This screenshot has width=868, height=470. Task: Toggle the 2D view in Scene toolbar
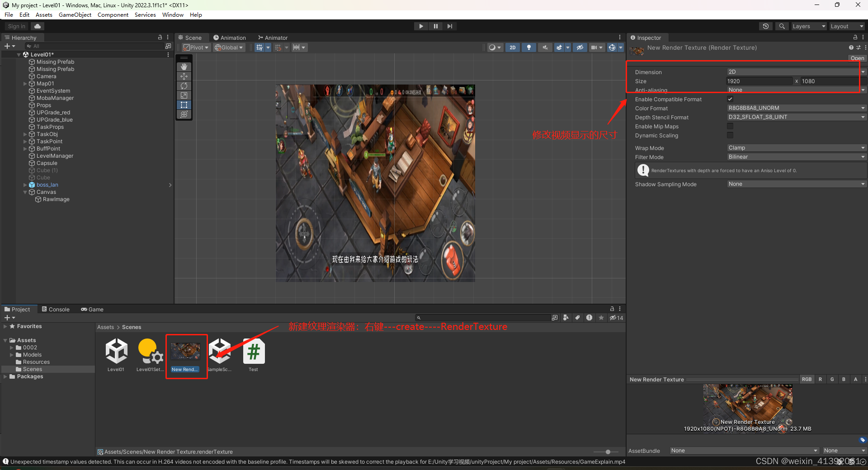513,47
